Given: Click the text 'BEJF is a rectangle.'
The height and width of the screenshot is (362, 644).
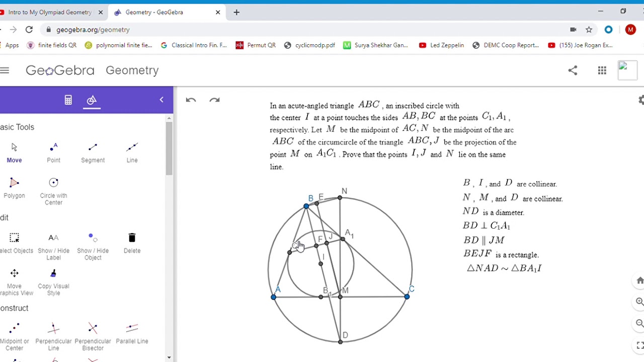Looking at the screenshot, I should pyautogui.click(x=501, y=254).
